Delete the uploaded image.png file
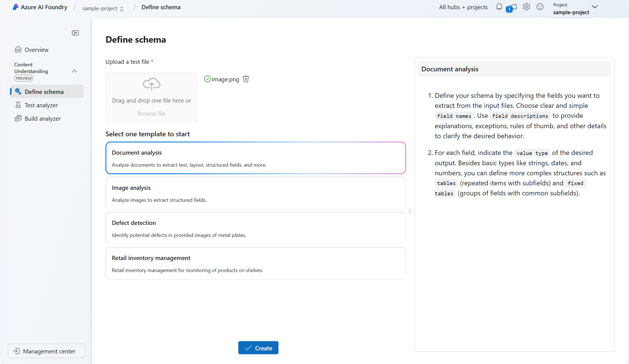Screen dimensions: 629x364 tap(246, 79)
